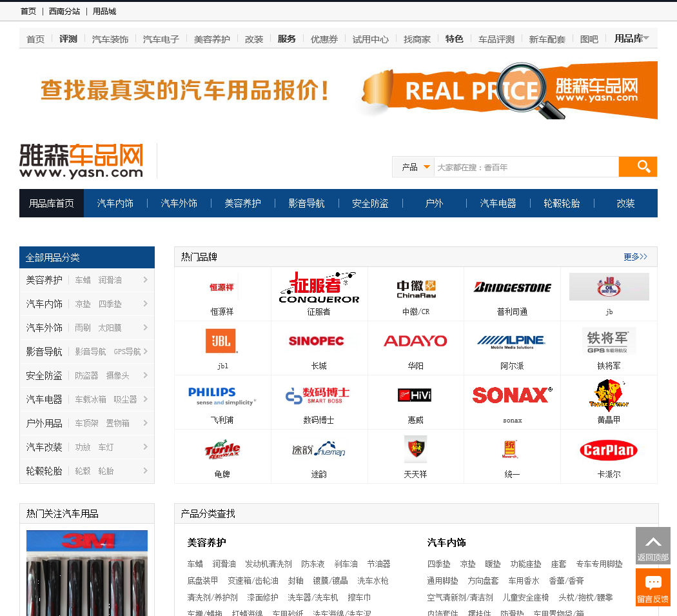
Task: Select 汽车内饰 in the blue navbar
Action: tap(115, 203)
